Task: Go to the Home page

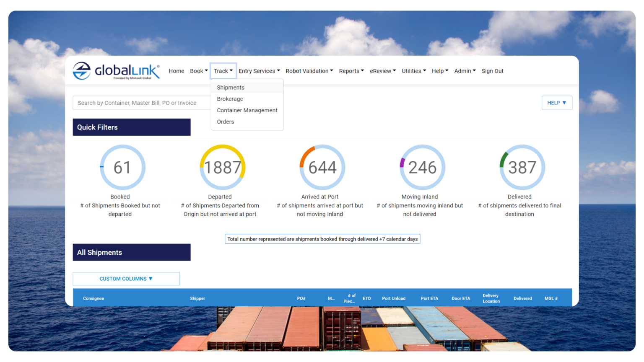Action: [x=176, y=70]
